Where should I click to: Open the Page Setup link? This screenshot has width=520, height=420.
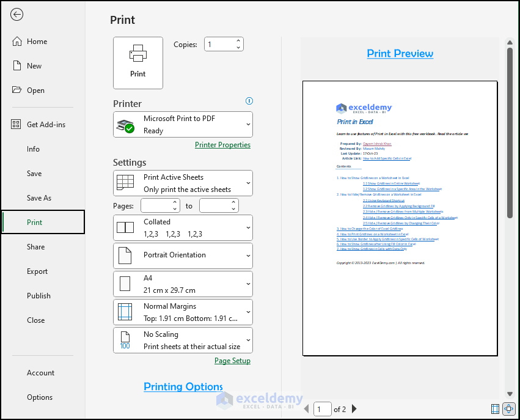(232, 361)
